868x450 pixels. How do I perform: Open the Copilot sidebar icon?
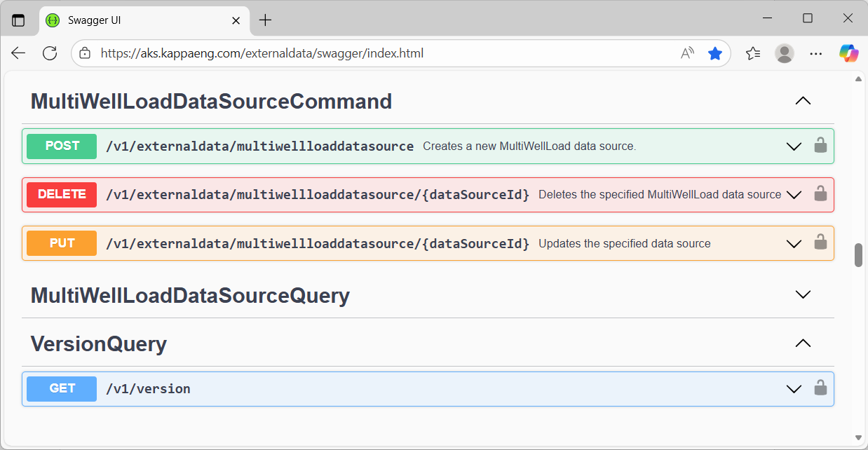pos(848,53)
